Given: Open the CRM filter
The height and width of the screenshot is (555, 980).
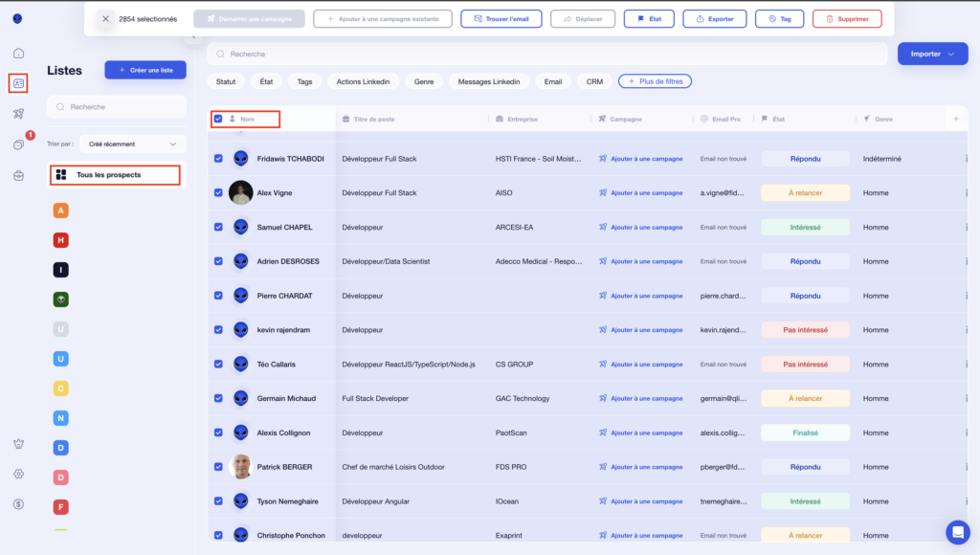Looking at the screenshot, I should (x=594, y=81).
